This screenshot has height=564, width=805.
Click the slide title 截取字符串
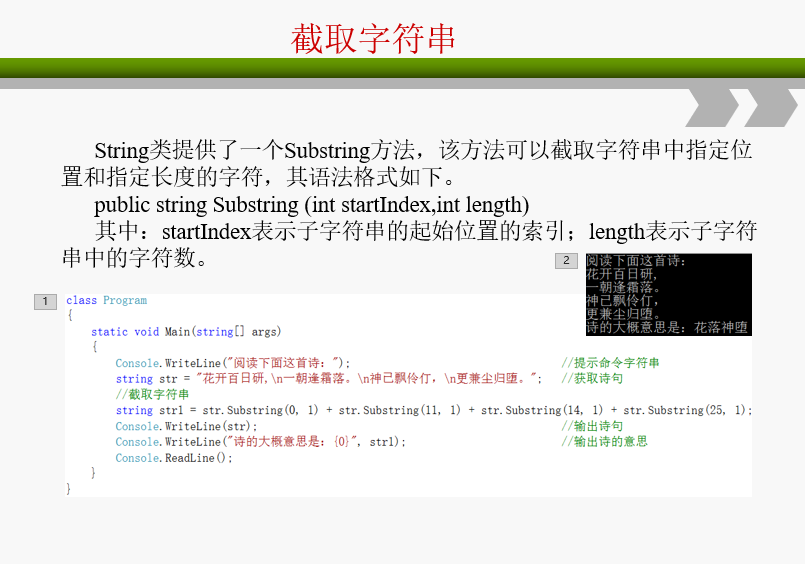(x=373, y=39)
